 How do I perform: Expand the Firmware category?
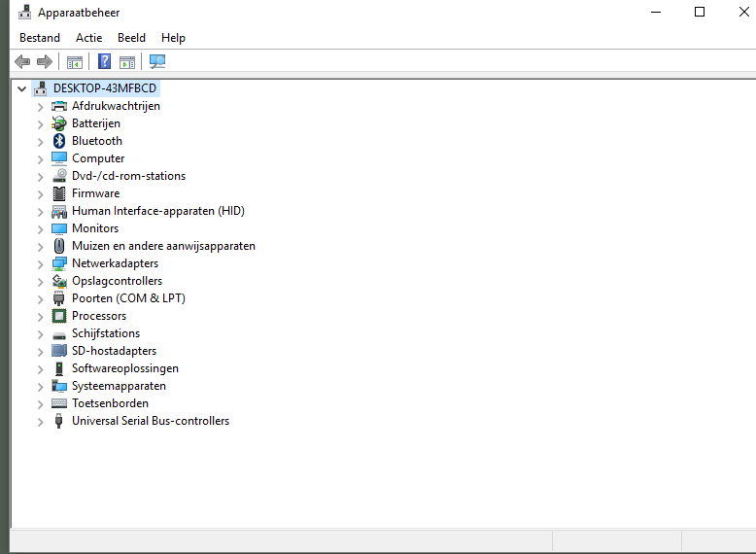click(41, 193)
